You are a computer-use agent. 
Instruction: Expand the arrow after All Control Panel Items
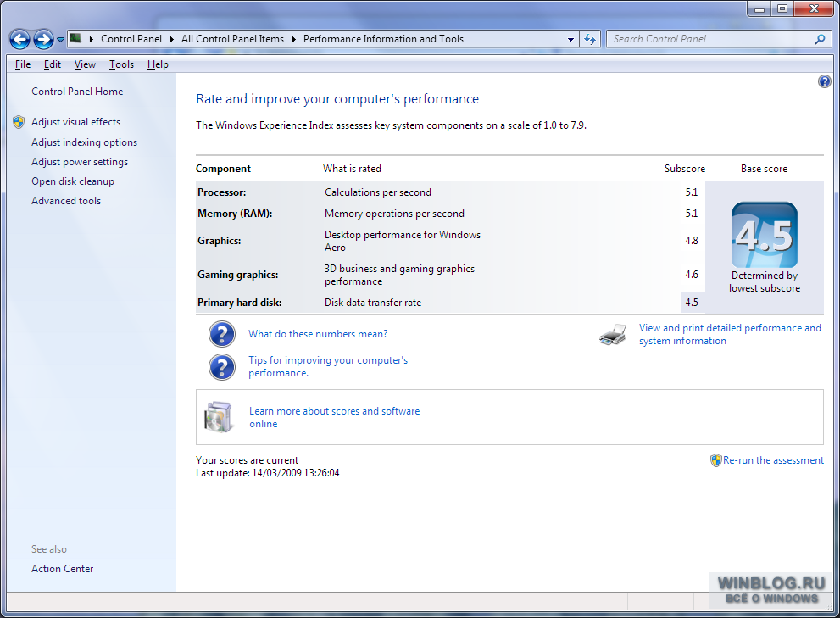click(x=293, y=39)
